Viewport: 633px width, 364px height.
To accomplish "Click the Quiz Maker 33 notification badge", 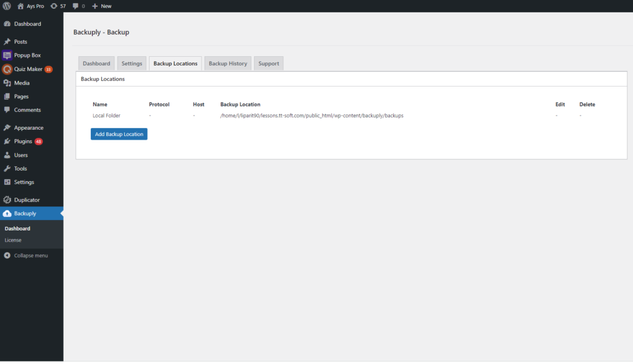I will tap(48, 69).
